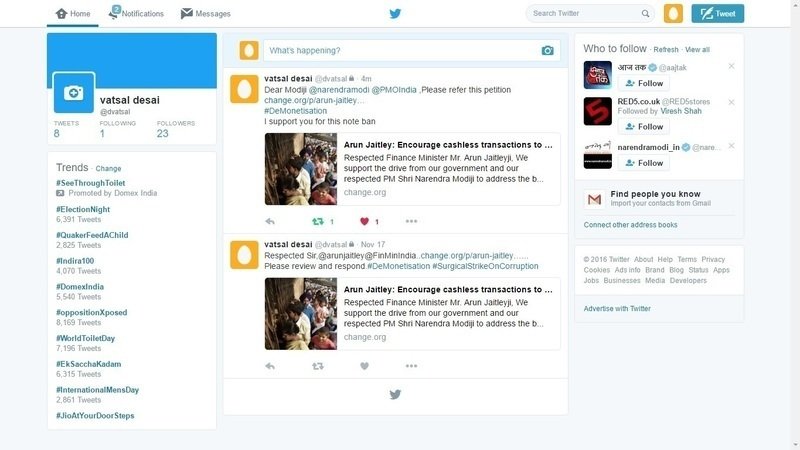Open more options on the Nov 17 tweet
This screenshot has width=800, height=450.
(x=411, y=366)
